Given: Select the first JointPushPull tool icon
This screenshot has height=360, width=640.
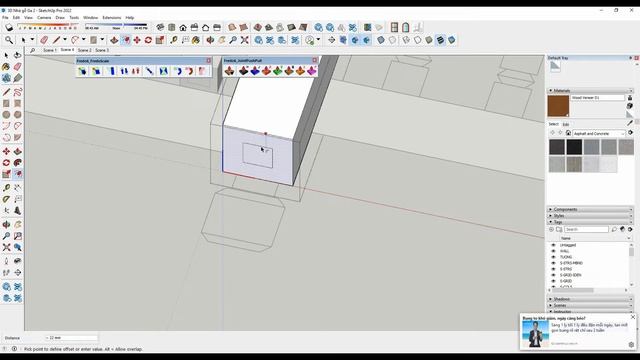Looking at the screenshot, I should click(x=230, y=71).
